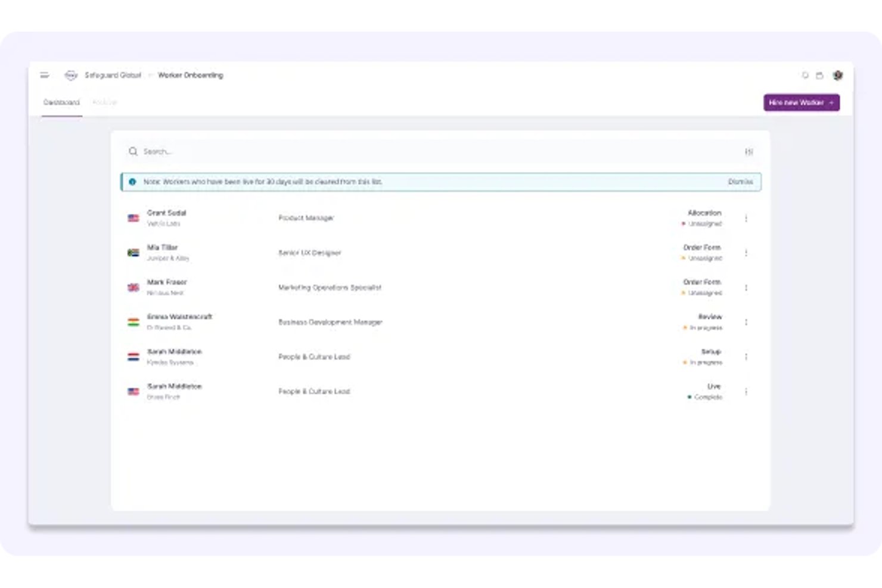Click Juniper & Alloy company name
The image size is (882, 588).
coord(168,259)
